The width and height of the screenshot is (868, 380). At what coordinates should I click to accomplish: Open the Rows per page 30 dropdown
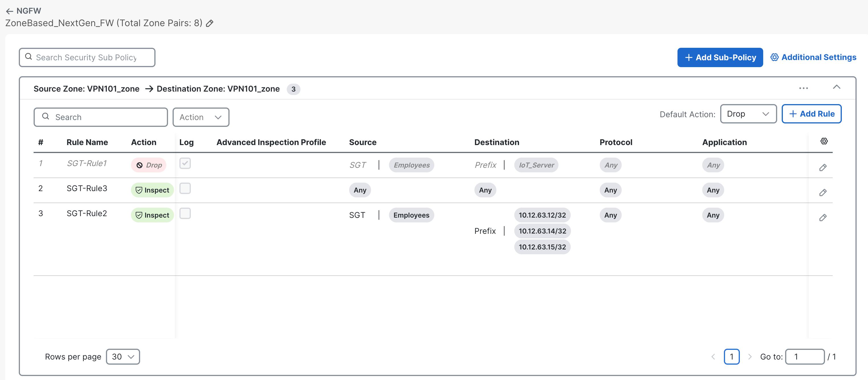123,356
